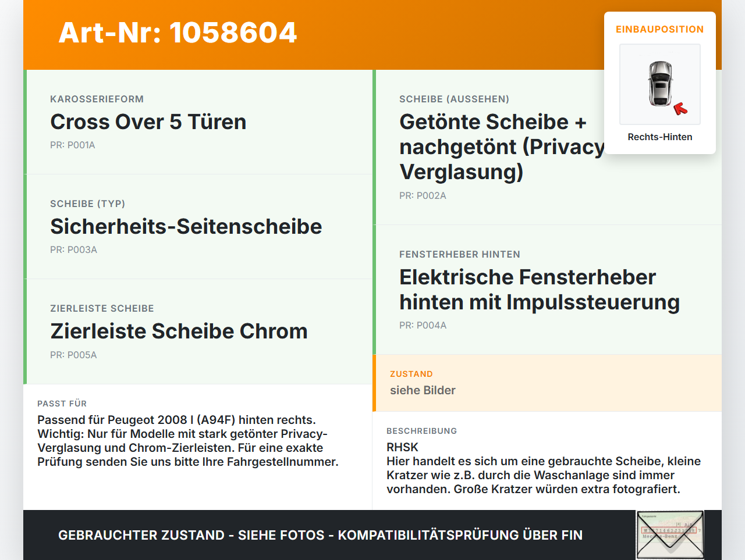Select the Sicherheits-Seitenscheibe card
745x560 pixels.
click(198, 227)
